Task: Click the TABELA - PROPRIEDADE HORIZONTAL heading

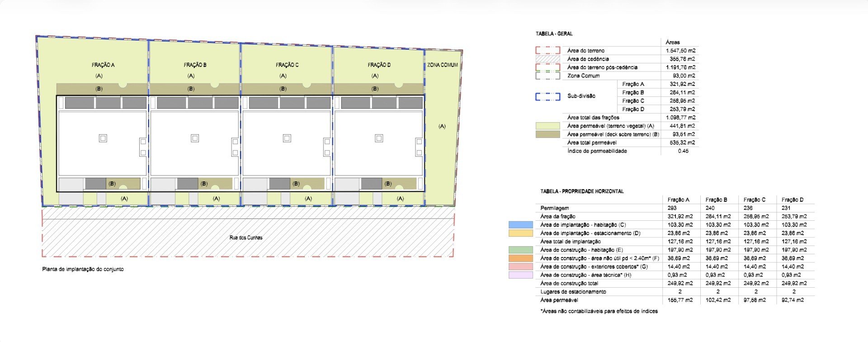Action: (582, 191)
